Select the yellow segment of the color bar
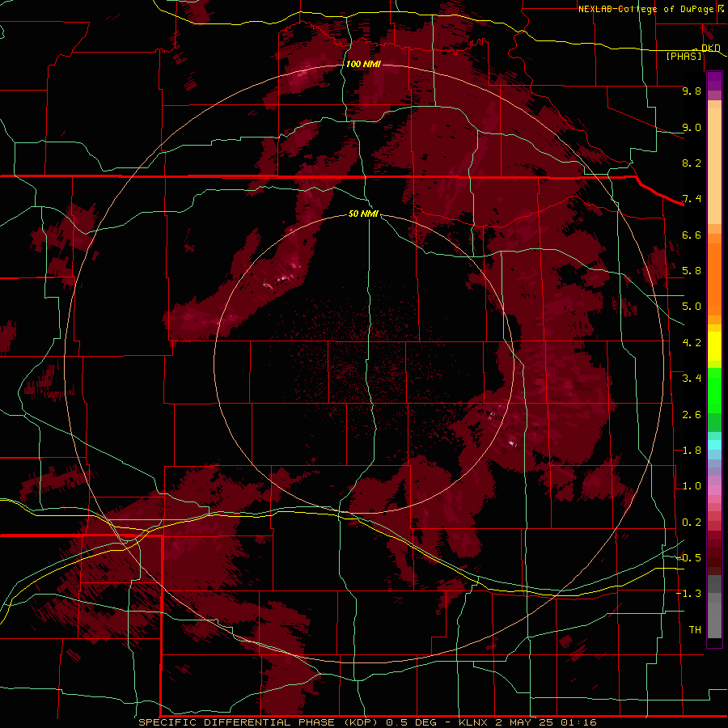The image size is (728, 728). point(714,346)
